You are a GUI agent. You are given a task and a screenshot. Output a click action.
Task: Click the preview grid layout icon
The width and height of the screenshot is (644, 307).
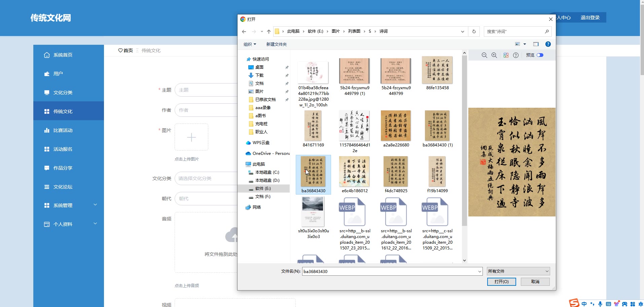506,55
